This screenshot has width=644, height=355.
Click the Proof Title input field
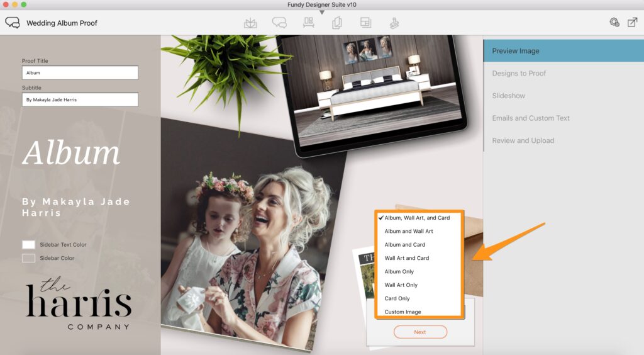pos(80,73)
